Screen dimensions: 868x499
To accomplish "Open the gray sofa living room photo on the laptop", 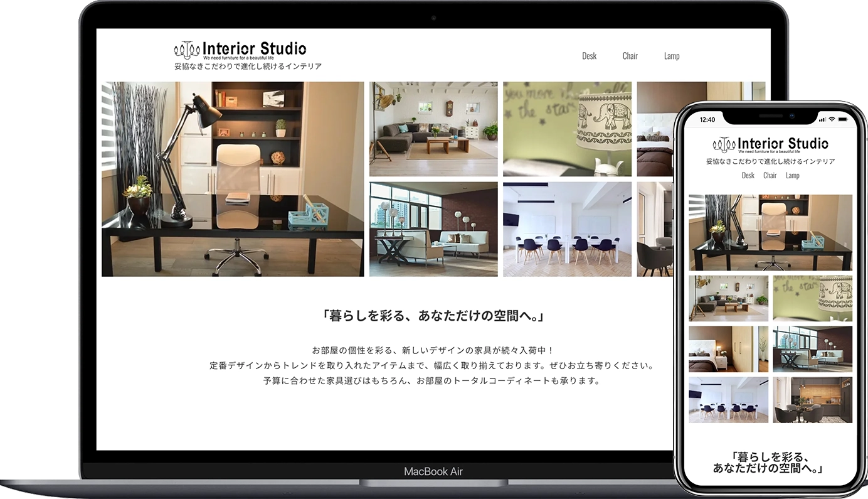I will coord(433,129).
